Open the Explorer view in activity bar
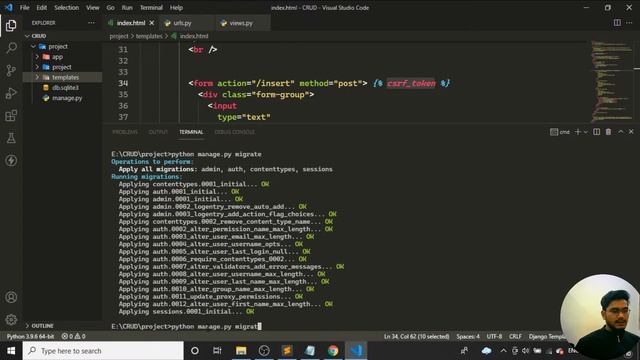This screenshot has width=640, height=360. pyautogui.click(x=11, y=26)
